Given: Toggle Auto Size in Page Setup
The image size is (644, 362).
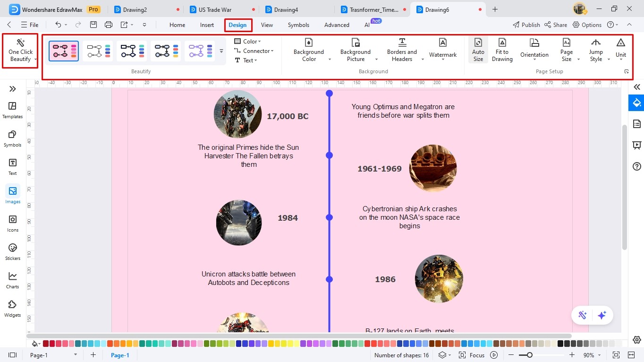Looking at the screenshot, I should [x=478, y=49].
